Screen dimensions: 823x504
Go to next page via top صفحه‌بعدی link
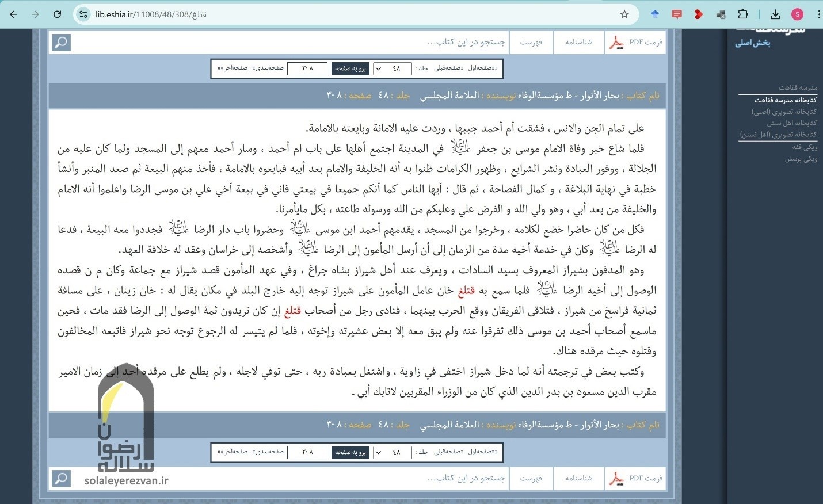(268, 68)
